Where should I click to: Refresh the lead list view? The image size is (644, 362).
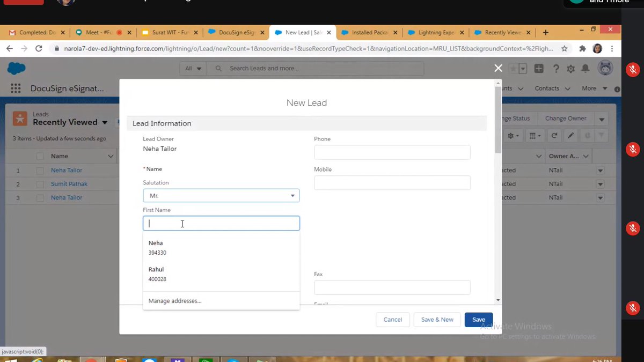(554, 136)
